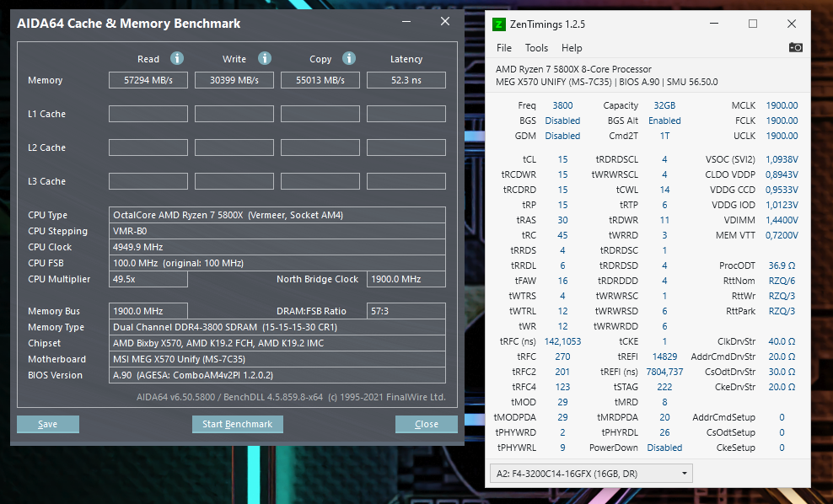This screenshot has width=833, height=504.
Task: Click the Read info icon in AIDA64
Action: click(177, 58)
